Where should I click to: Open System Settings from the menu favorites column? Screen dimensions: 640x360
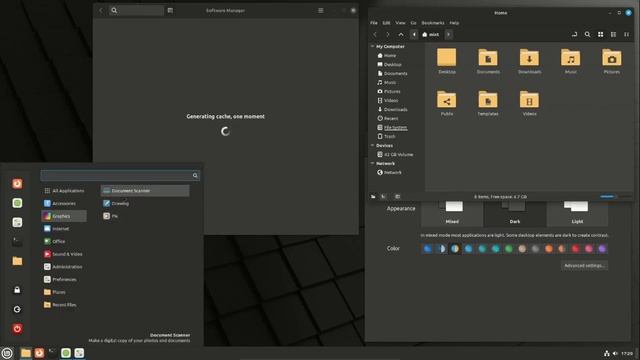tap(17, 222)
